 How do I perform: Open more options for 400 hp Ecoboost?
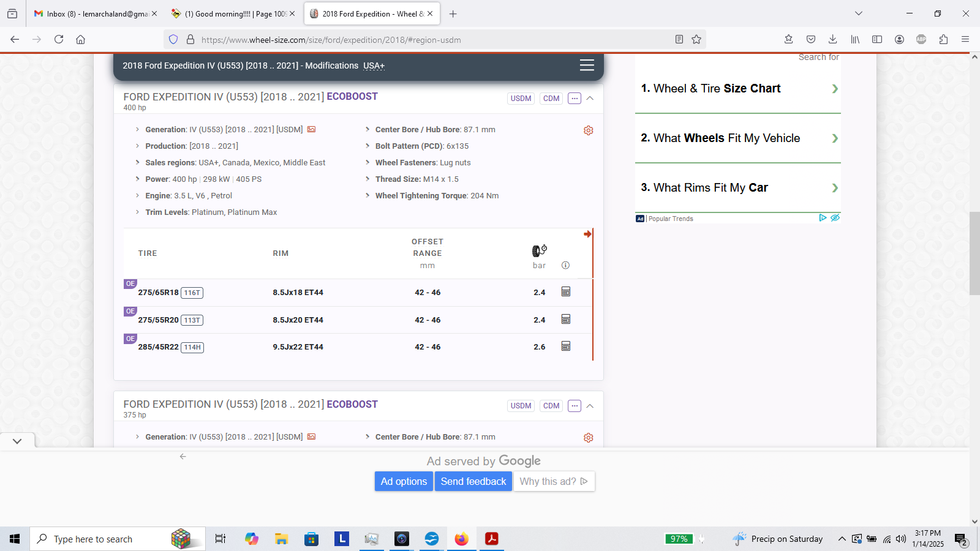pyautogui.click(x=574, y=98)
